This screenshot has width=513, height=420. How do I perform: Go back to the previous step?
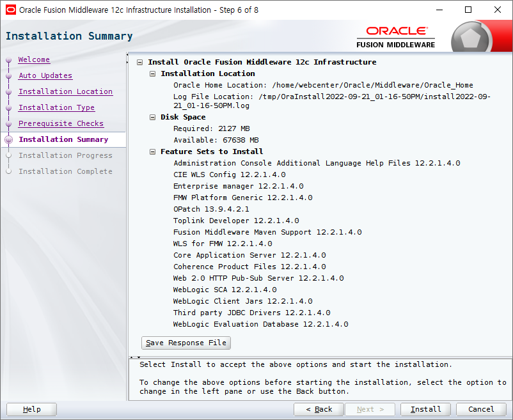click(319, 409)
